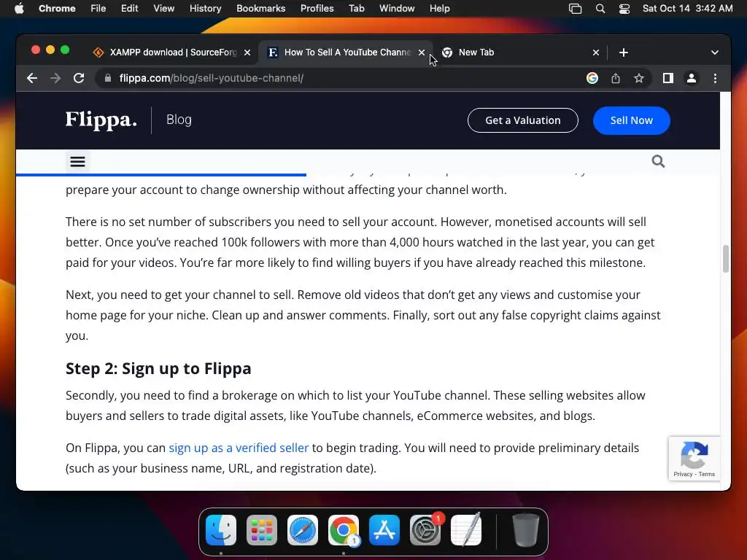Click the blog search magnifier icon

658,161
